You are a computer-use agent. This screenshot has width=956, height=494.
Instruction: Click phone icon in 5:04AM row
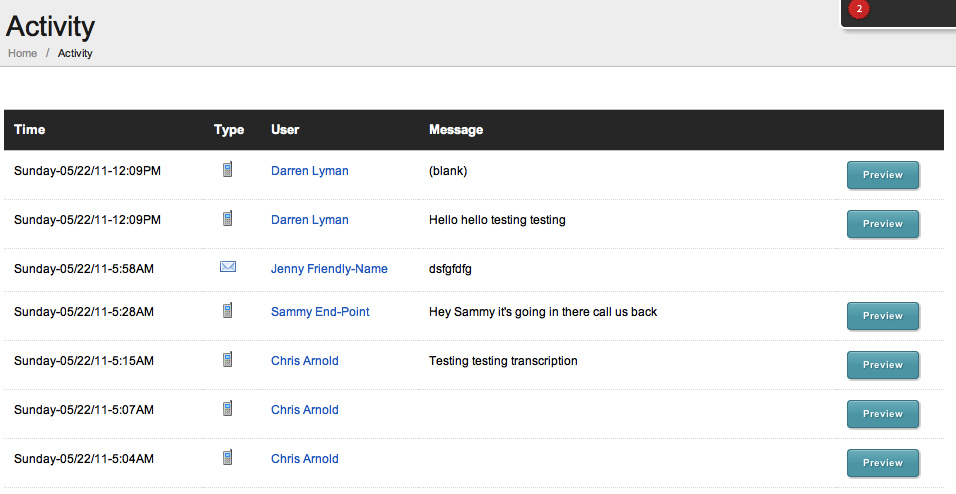click(227, 457)
